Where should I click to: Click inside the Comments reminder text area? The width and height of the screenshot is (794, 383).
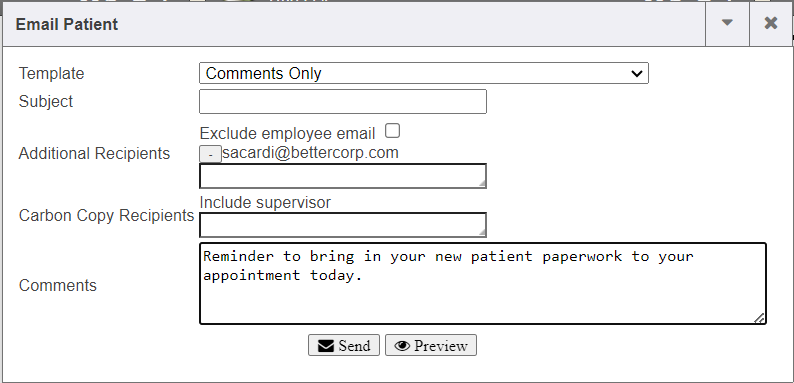[x=483, y=283]
